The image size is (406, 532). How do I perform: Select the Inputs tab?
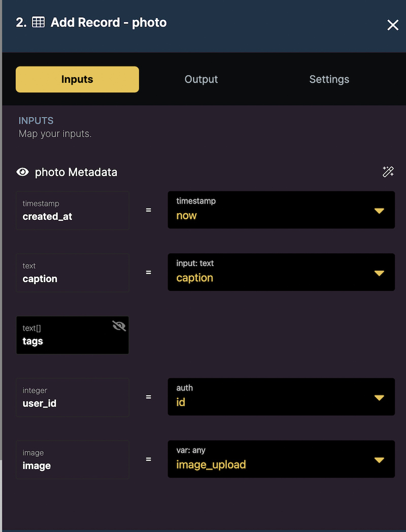click(x=77, y=79)
